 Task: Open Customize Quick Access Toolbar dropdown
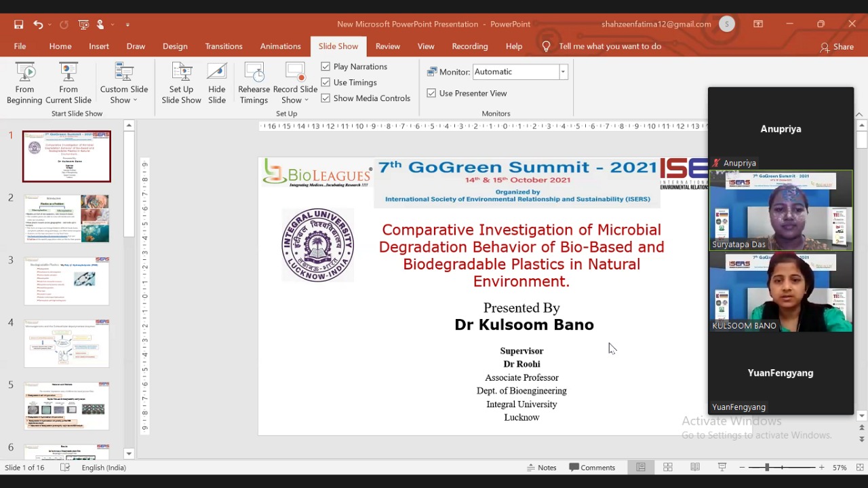[x=127, y=24]
